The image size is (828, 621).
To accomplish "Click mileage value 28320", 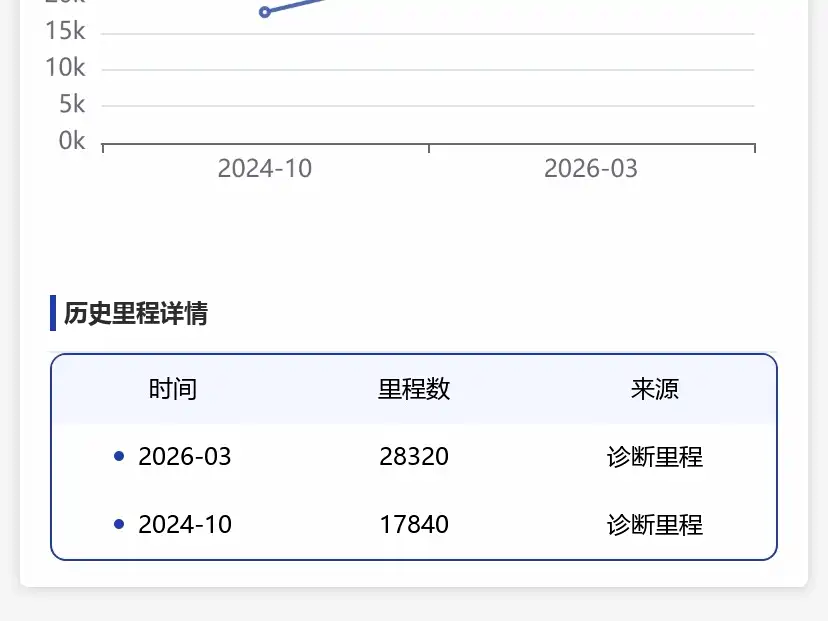I will tap(414, 456).
